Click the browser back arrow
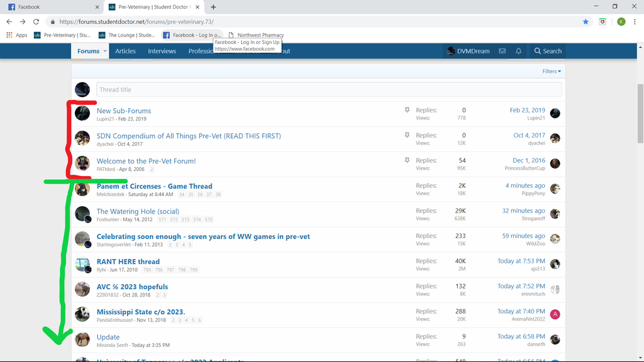 pos(9,21)
